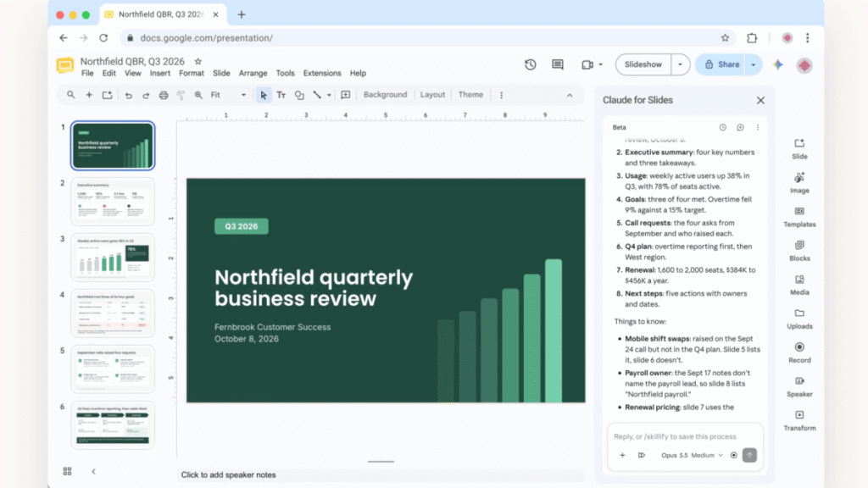The image size is (868, 488).
Task: Open Transform tool in right sidebar
Action: point(799,420)
